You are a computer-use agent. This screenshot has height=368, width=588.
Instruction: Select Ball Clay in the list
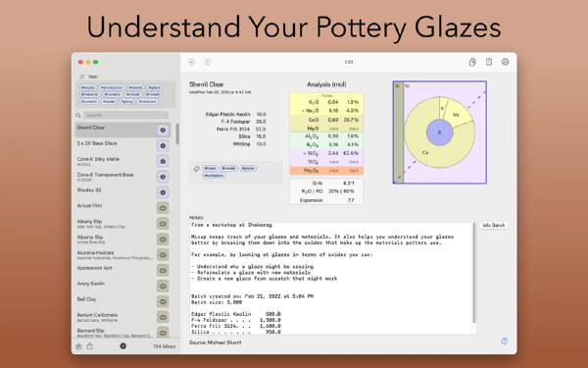pos(122,301)
